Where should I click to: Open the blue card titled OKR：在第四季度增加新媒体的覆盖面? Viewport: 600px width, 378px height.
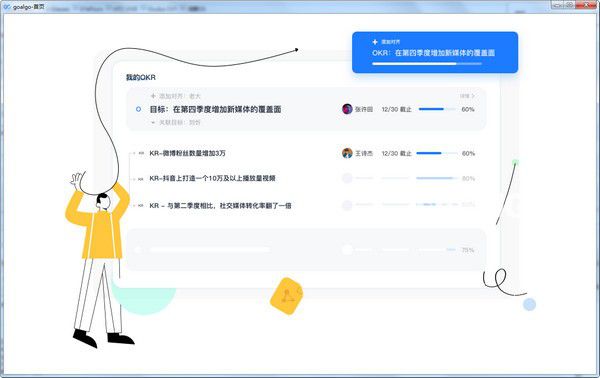(x=435, y=52)
